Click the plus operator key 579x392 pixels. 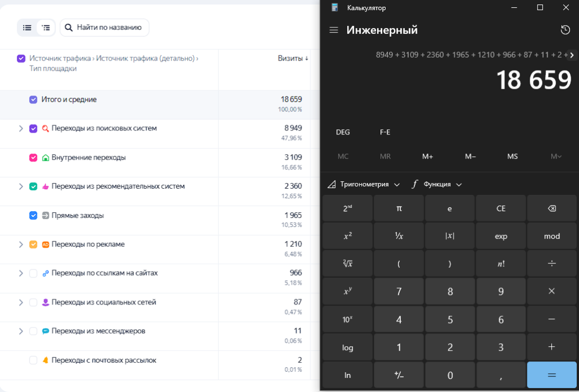tap(552, 347)
